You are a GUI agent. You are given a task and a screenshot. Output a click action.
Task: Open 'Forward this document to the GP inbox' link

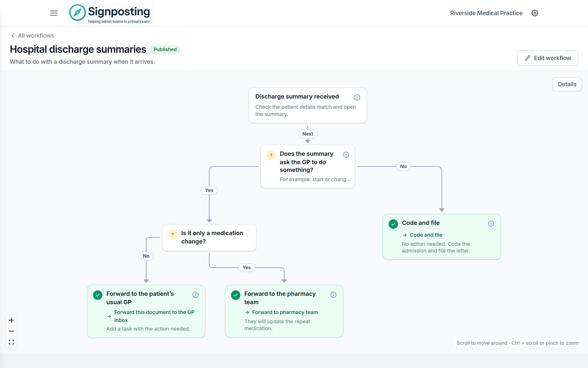[x=151, y=316]
